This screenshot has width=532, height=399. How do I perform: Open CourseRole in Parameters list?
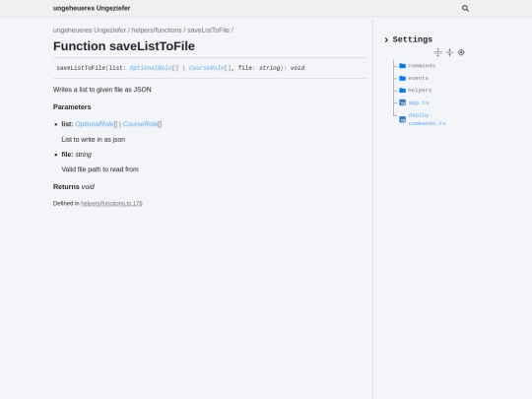coord(140,124)
